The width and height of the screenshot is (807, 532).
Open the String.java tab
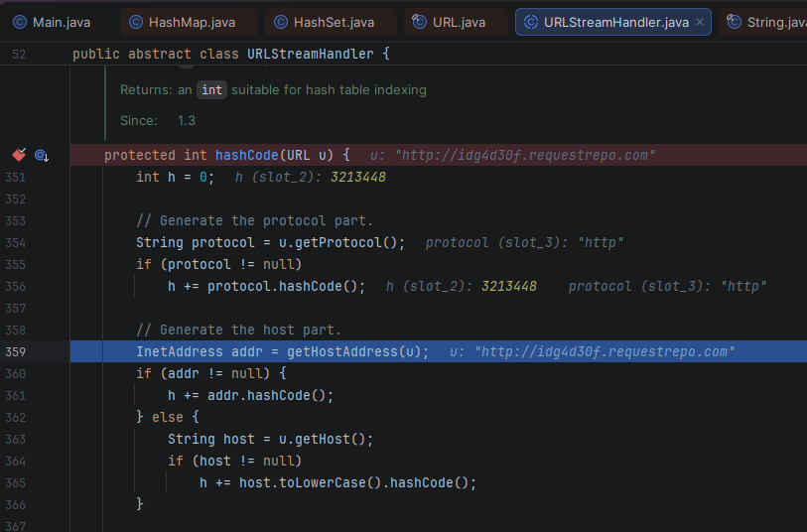point(776,22)
